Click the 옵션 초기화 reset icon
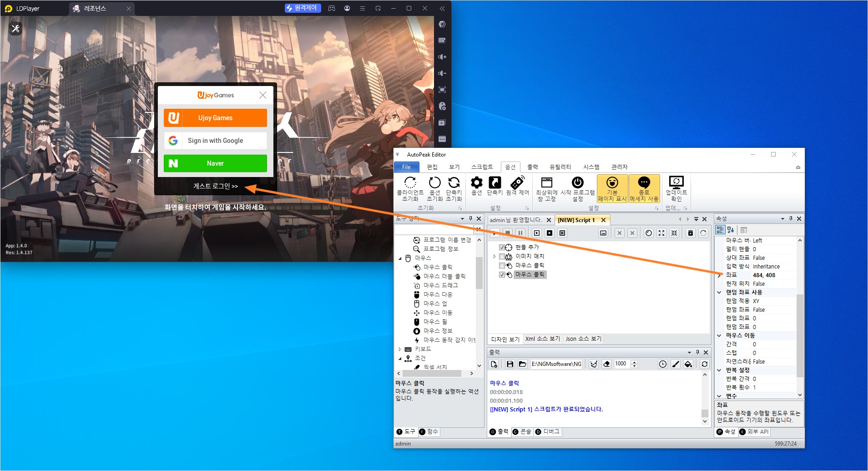Screen dimensions: 868x471 [434, 189]
